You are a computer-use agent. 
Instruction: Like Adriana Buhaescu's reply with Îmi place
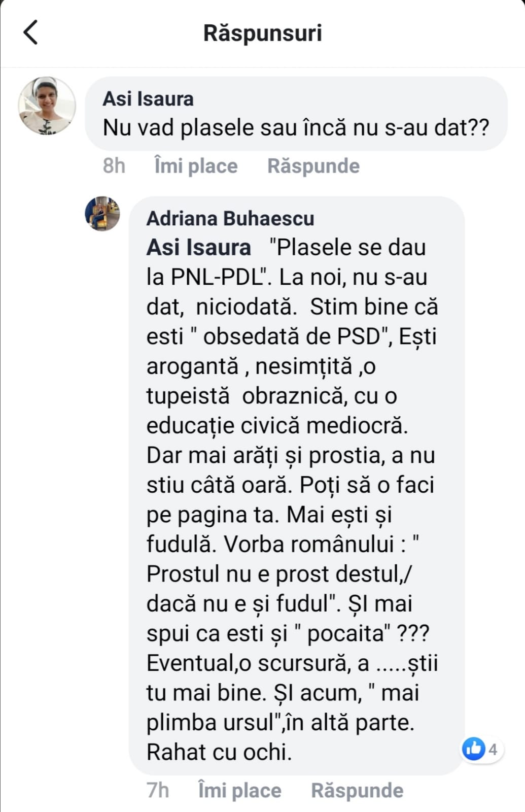click(x=239, y=790)
